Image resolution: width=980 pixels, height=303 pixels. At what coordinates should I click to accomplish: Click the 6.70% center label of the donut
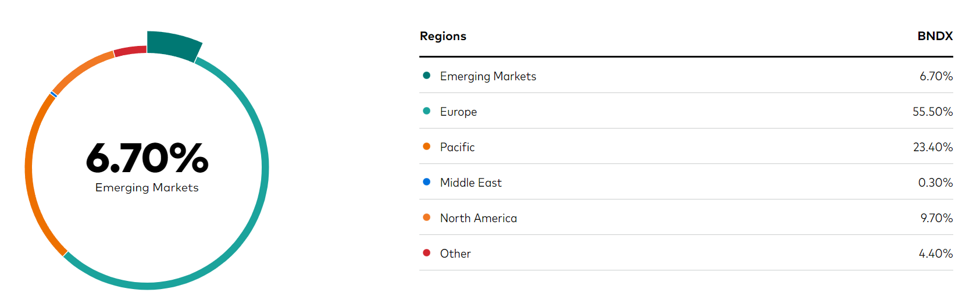coord(147,158)
